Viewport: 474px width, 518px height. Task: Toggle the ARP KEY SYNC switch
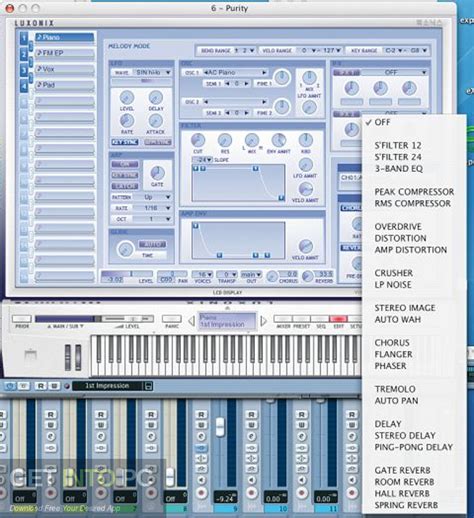125,175
